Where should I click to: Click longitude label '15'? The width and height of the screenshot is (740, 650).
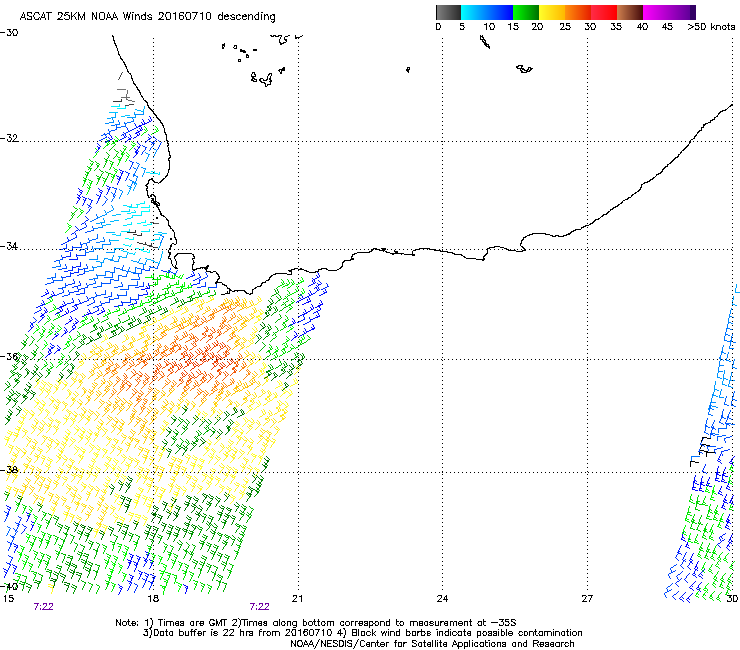pos(8,599)
